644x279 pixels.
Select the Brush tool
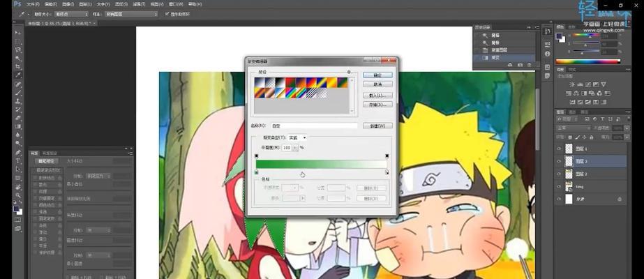tap(17, 93)
